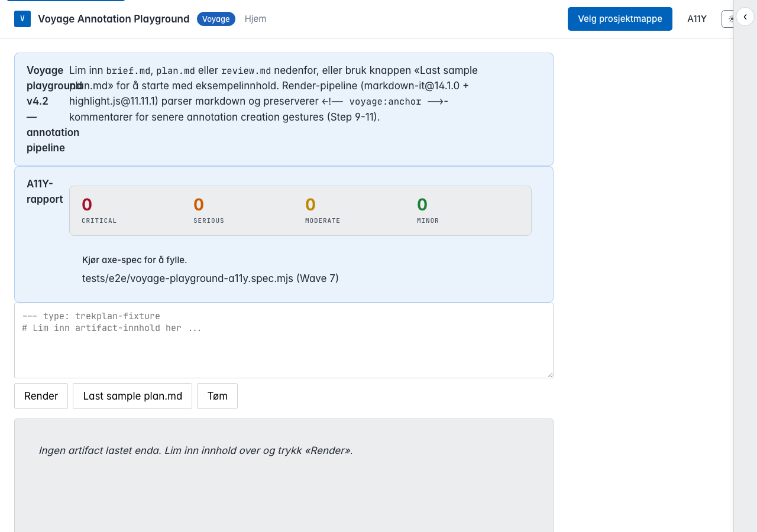Click the Velg prosjektmappe button
This screenshot has height=532, width=757.
pos(620,19)
